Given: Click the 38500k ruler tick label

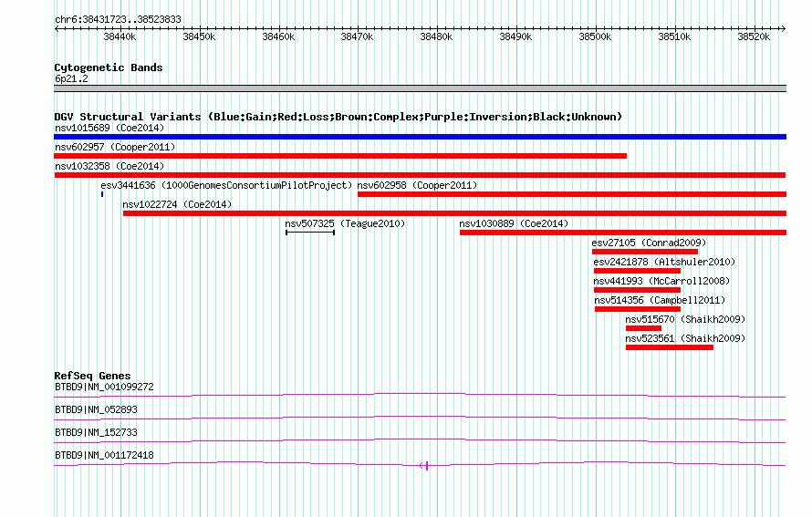Looking at the screenshot, I should click(x=595, y=37).
